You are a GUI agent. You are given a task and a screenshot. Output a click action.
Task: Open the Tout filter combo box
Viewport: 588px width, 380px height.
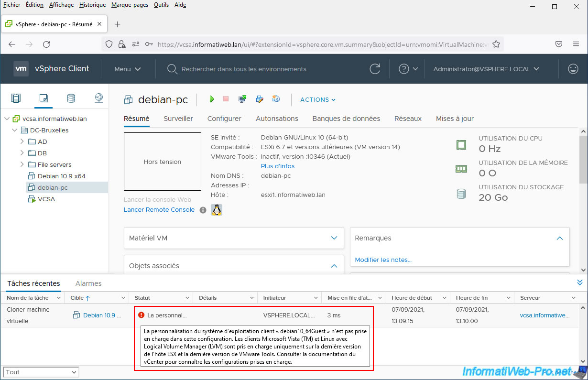point(41,372)
